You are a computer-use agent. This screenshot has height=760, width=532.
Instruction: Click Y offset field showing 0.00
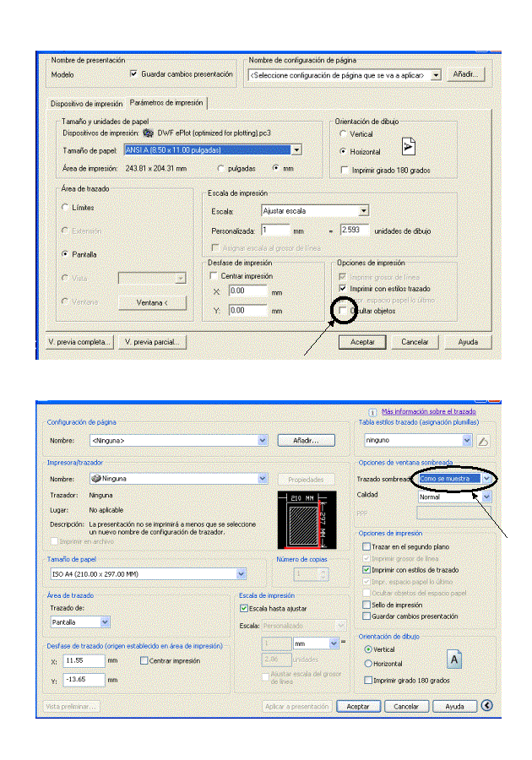(248, 310)
